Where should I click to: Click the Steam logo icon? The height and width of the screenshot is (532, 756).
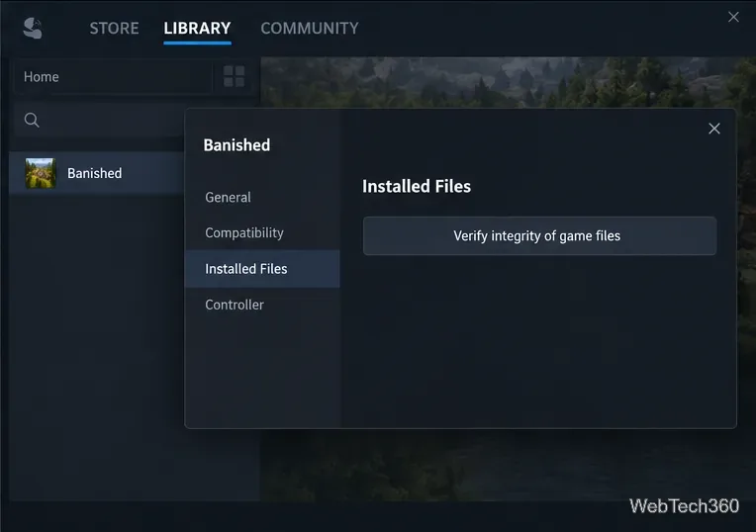[x=33, y=28]
